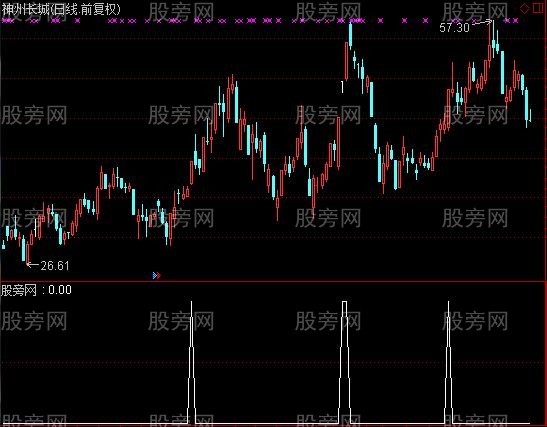Viewport: 547px width, 427px height.
Task: Click the red diamond icon at top right
Action: click(524, 8)
